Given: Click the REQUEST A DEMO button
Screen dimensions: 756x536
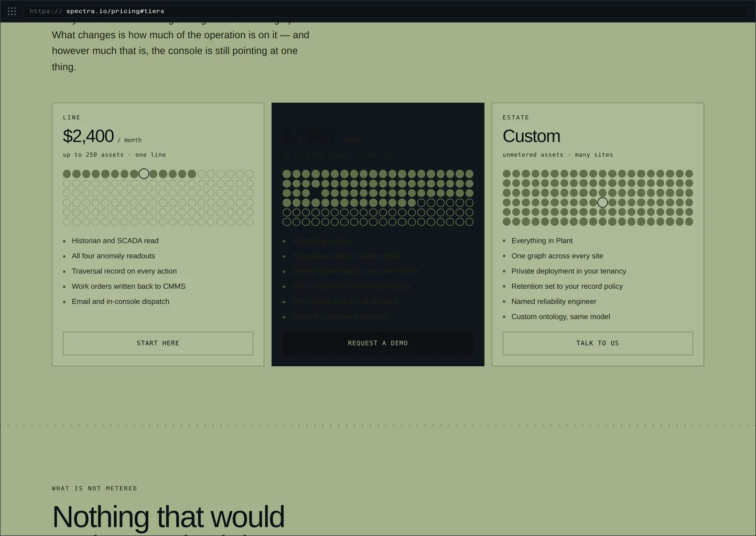Looking at the screenshot, I should click(377, 343).
